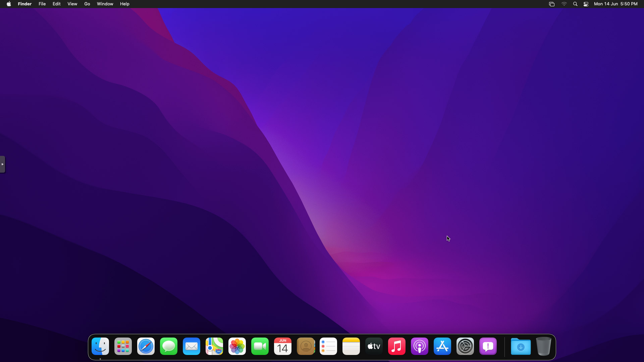Open the Photos app
644x362 pixels.
(237, 346)
